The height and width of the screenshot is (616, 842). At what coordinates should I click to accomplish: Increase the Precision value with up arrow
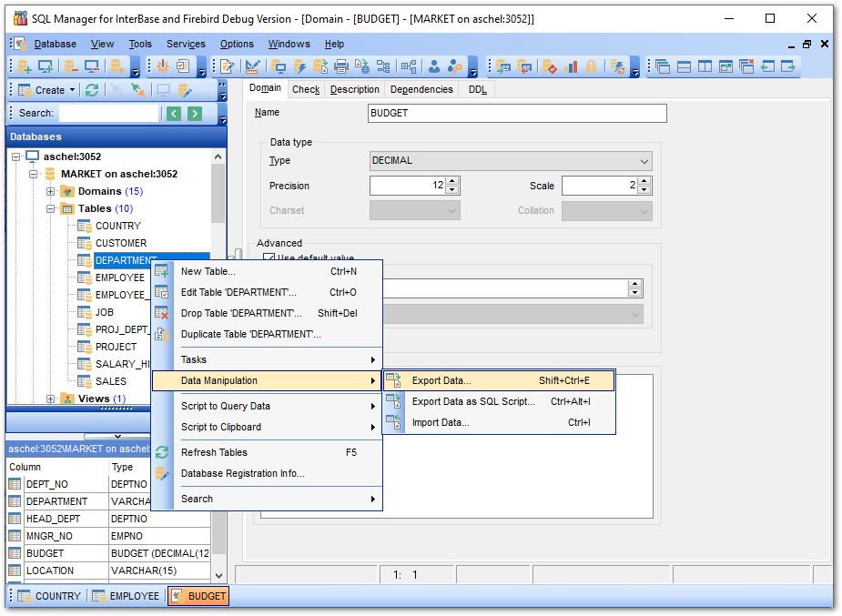[x=452, y=181]
